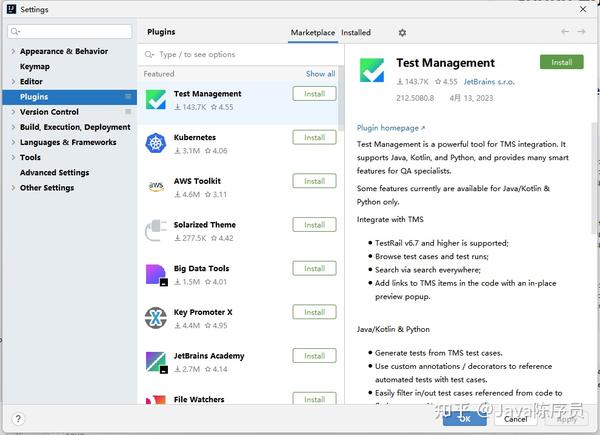600x435 pixels.
Task: Click the File Watchers plugin icon
Action: tap(156, 399)
